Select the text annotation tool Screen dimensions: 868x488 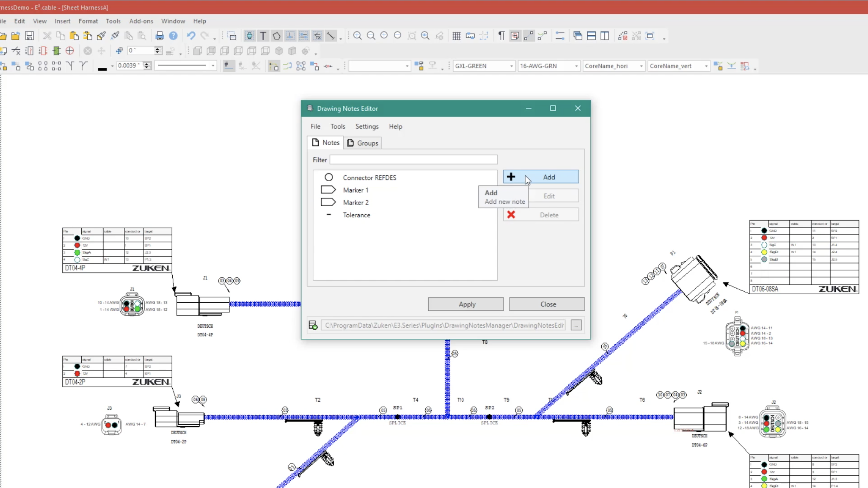click(x=263, y=36)
